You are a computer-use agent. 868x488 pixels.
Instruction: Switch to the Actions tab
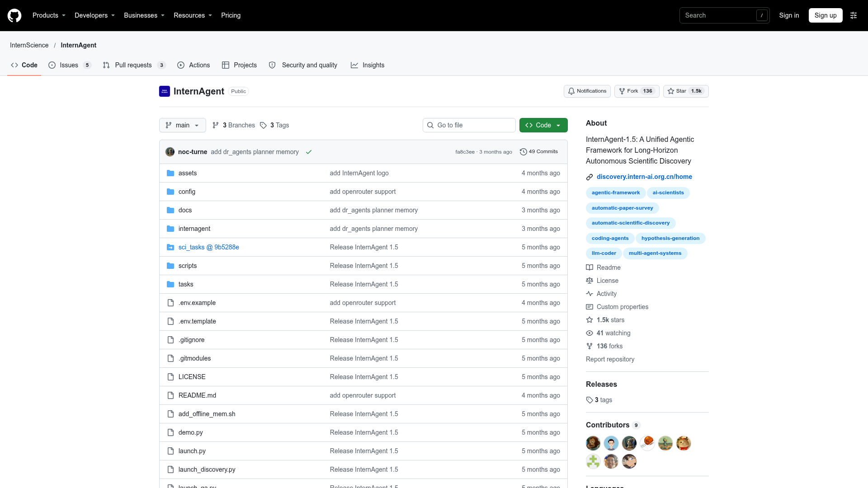coord(193,65)
